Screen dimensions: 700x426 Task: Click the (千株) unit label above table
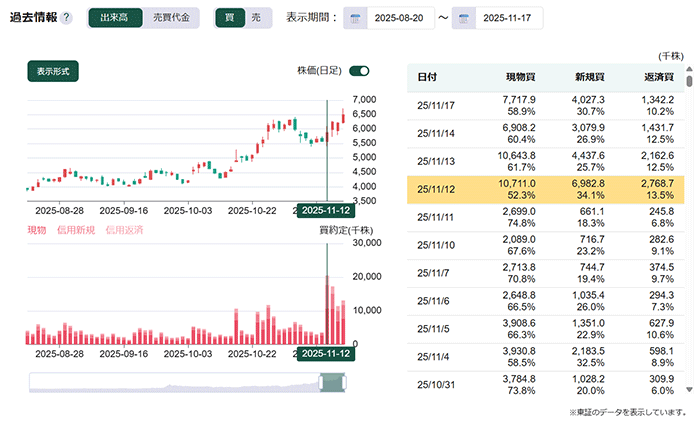pos(671,56)
